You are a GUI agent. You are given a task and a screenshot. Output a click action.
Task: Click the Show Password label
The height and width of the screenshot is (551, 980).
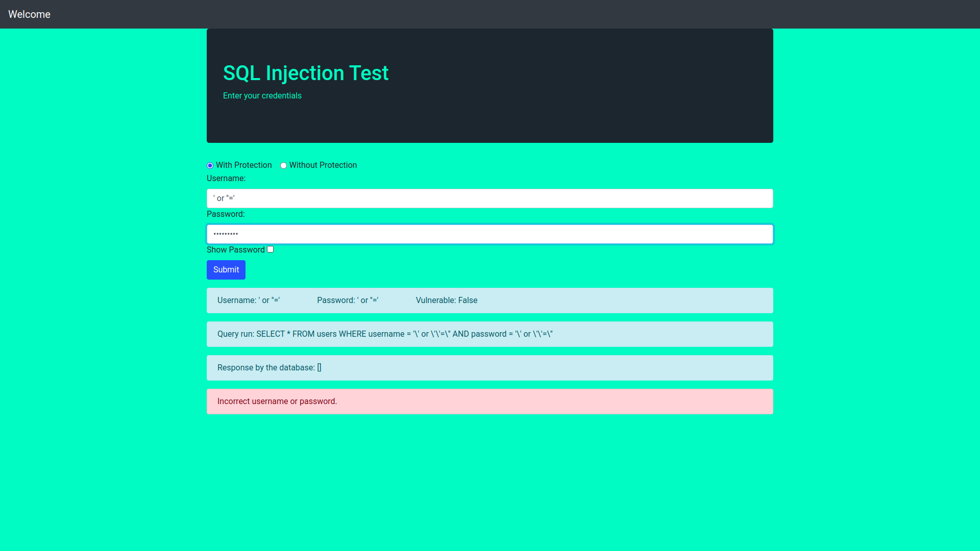pyautogui.click(x=235, y=250)
